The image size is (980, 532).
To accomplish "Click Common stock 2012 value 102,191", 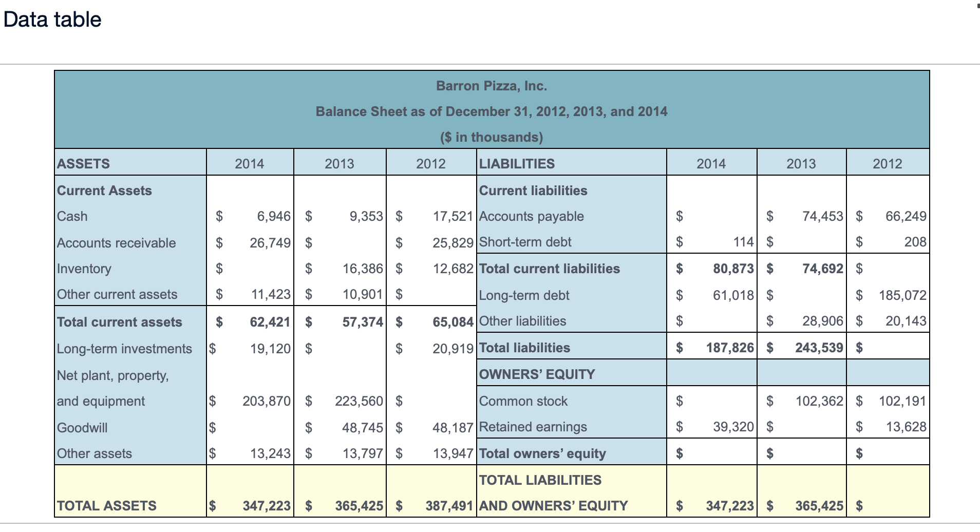I will pyautogui.click(x=903, y=401).
